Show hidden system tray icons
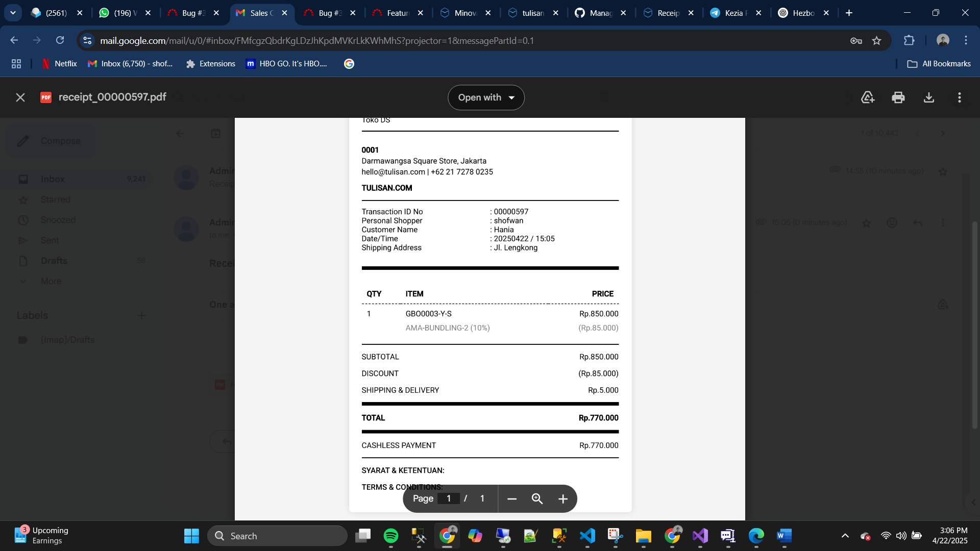Screen dimensions: 980x551 click(x=845, y=536)
